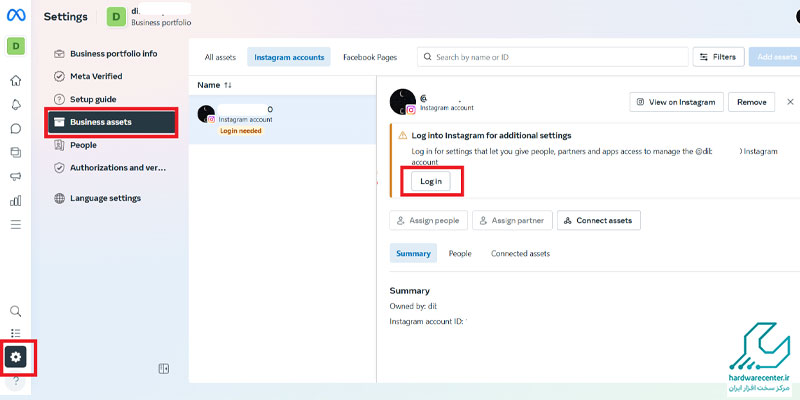800x400 pixels.
Task: Open the list icon above settings gear
Action: (16, 333)
